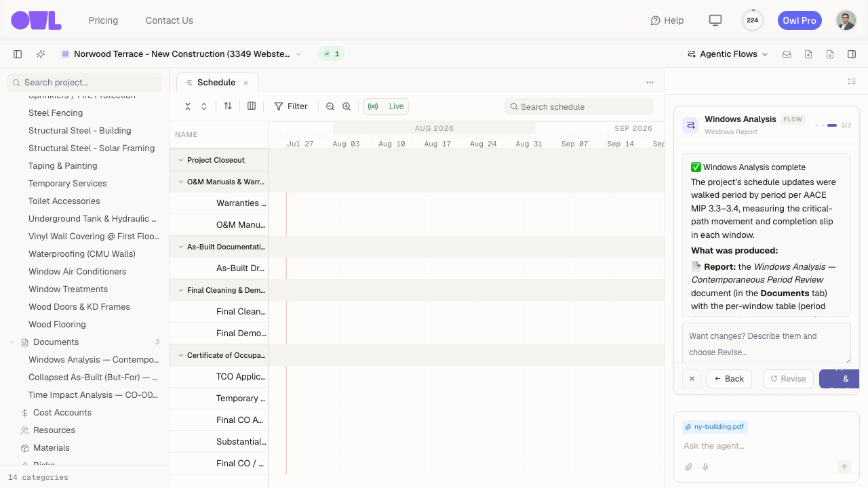
Task: Send message with the up-arrow button
Action: coord(844,467)
